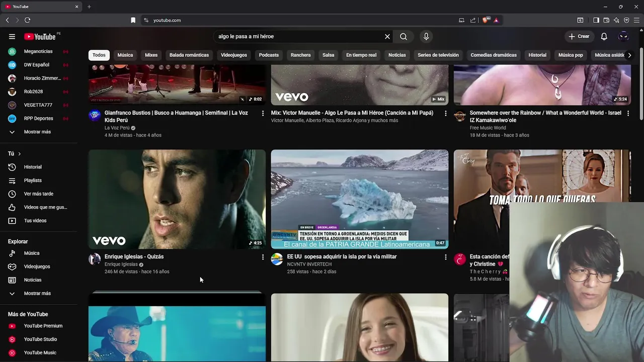Viewport: 644px width, 362px height.
Task: Open the Brave Shields lion icon
Action: tap(485, 20)
